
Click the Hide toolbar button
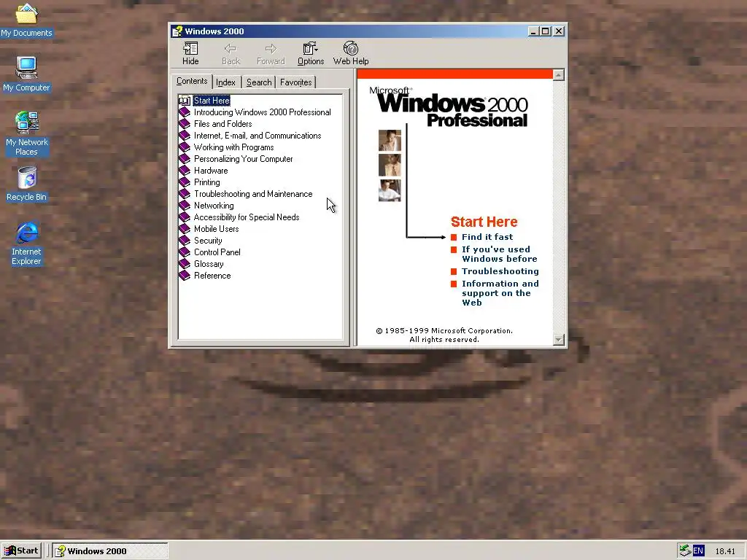[x=190, y=53]
